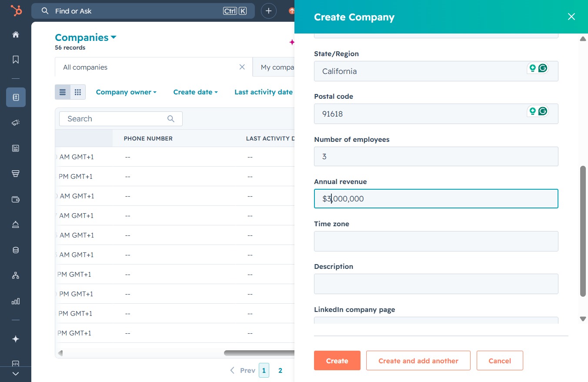
Task: Sort by PHONE NUMBER column header
Action: (x=148, y=138)
